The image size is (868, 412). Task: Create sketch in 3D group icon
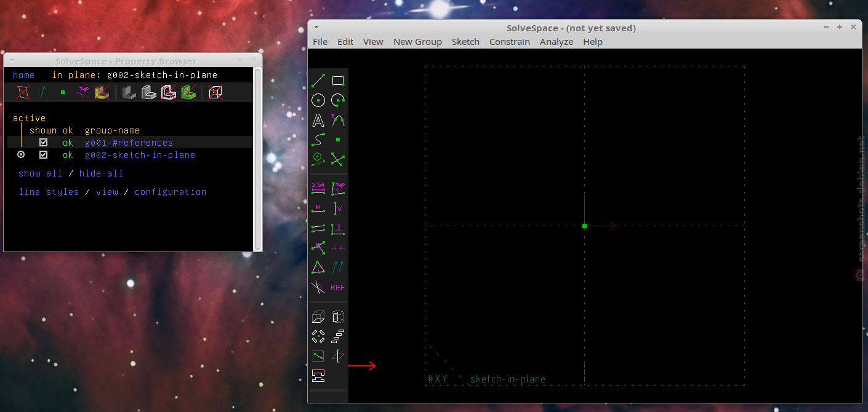pos(337,356)
